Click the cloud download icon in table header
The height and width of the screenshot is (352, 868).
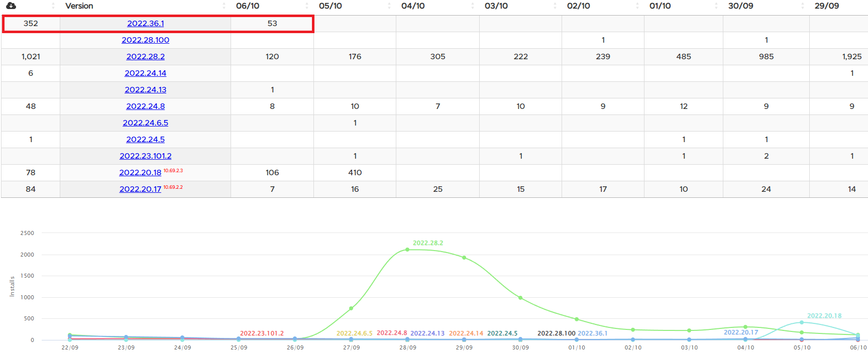[11, 6]
